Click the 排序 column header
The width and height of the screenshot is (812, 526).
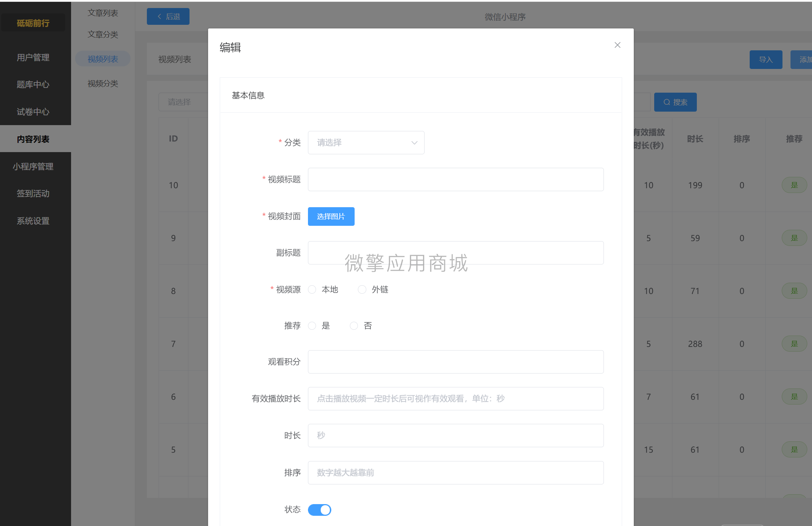pos(742,139)
